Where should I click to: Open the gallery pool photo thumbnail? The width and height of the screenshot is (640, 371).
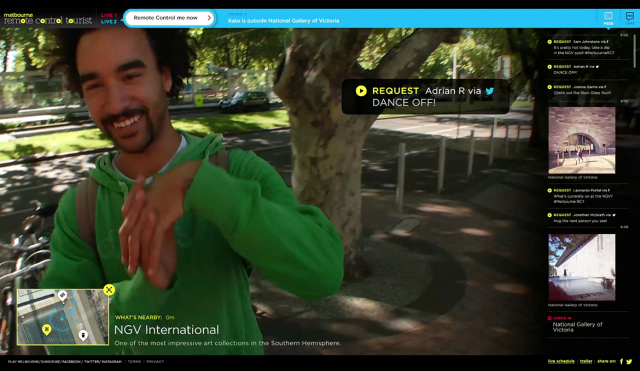pos(582,267)
